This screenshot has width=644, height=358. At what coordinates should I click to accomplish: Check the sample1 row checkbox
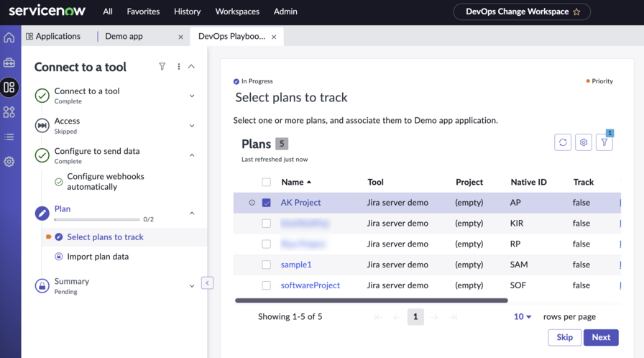pyautogui.click(x=267, y=265)
